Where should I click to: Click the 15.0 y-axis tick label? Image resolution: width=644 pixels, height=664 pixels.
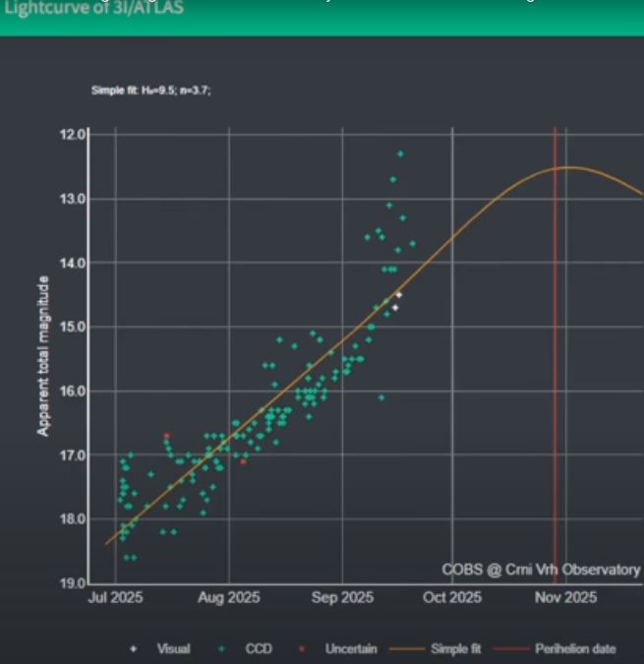[x=73, y=327]
